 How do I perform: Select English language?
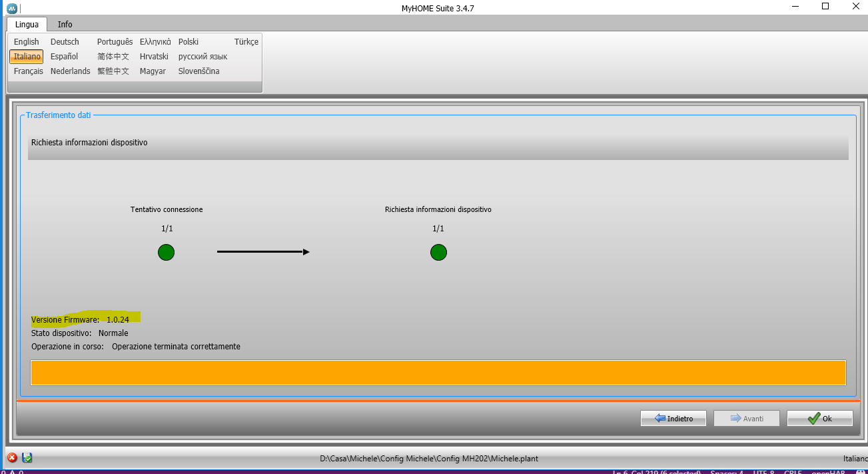(x=27, y=41)
